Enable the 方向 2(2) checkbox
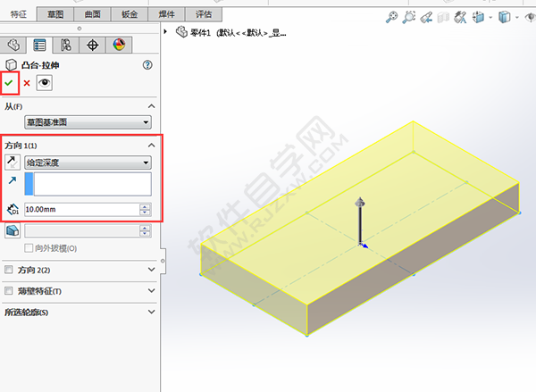The height and width of the screenshot is (392, 536). pyautogui.click(x=9, y=270)
